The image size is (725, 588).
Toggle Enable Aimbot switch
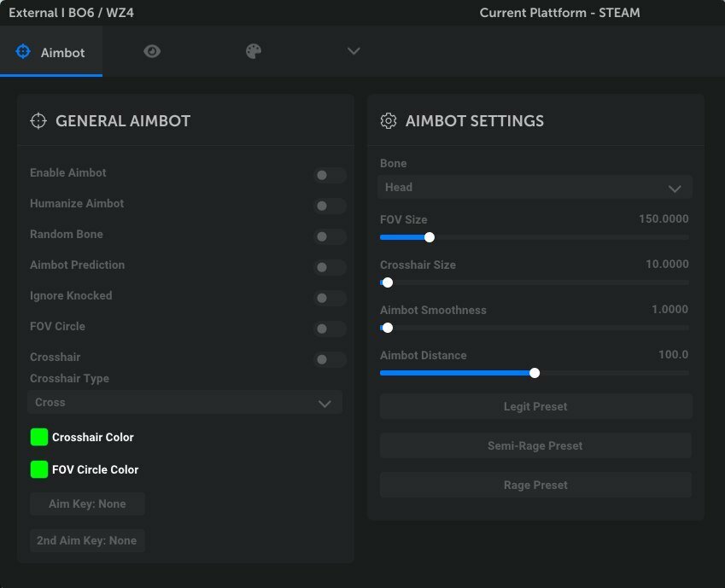tap(330, 175)
